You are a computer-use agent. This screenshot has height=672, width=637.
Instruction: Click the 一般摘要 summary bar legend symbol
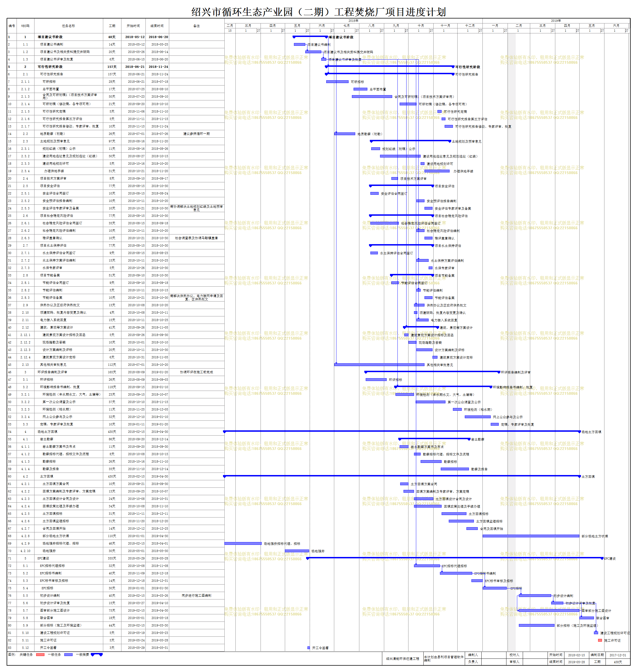[97, 655]
